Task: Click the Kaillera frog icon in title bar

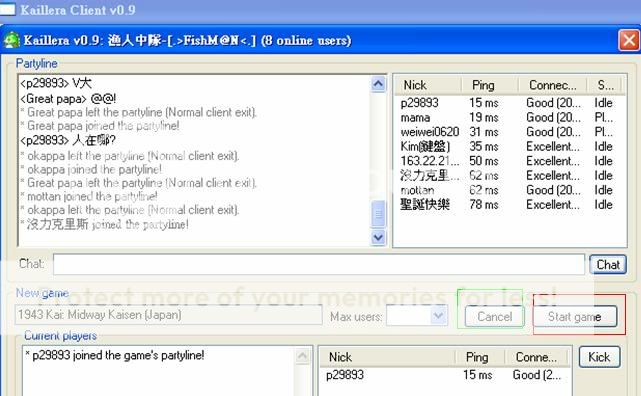Action: [11, 40]
